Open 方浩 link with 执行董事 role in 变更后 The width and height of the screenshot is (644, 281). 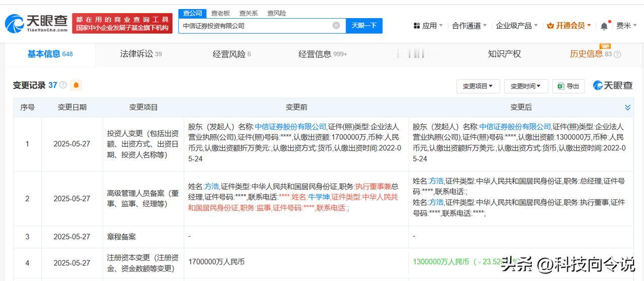point(436,202)
